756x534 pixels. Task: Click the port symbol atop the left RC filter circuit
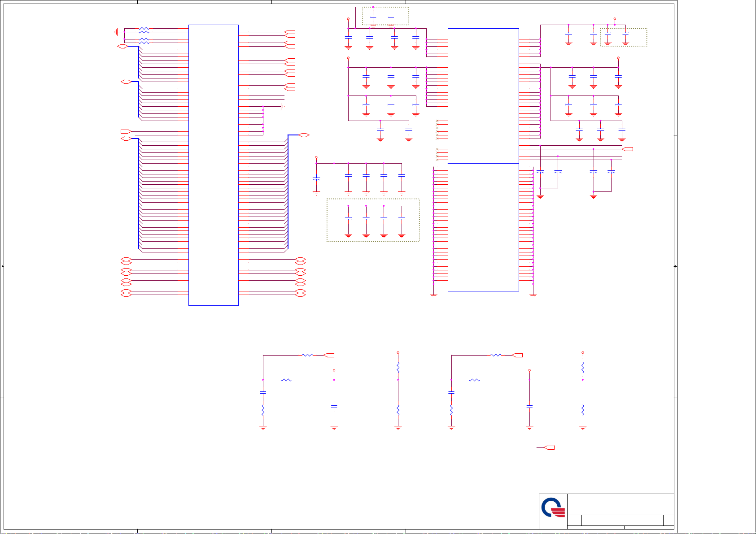point(328,355)
